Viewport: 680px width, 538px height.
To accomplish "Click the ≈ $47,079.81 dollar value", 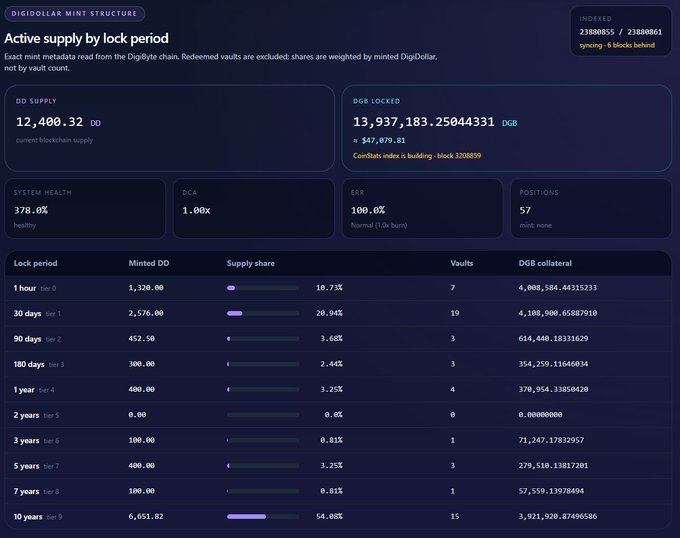I will (x=379, y=140).
